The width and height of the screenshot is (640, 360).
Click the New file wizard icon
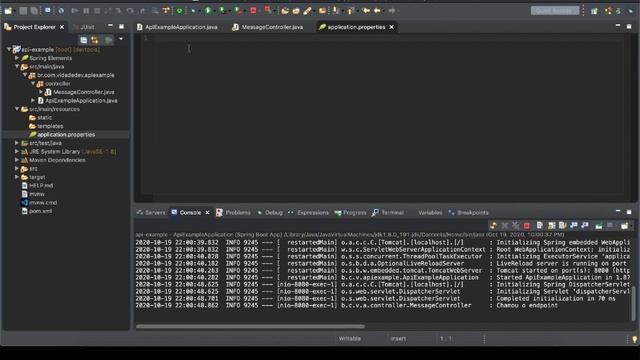click(x=8, y=11)
